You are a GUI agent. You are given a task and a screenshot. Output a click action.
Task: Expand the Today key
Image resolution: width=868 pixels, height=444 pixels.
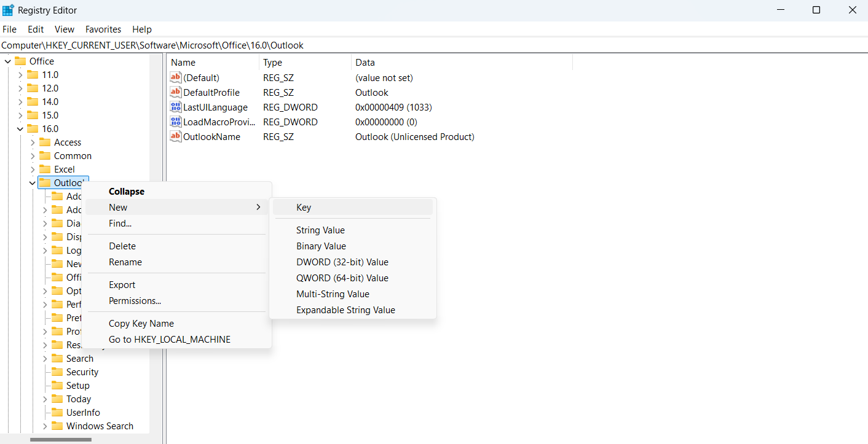(44, 399)
